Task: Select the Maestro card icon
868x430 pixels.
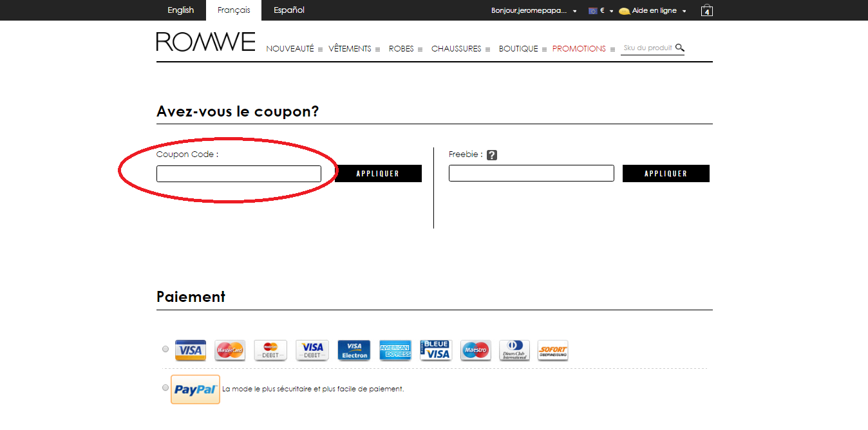Action: [475, 350]
